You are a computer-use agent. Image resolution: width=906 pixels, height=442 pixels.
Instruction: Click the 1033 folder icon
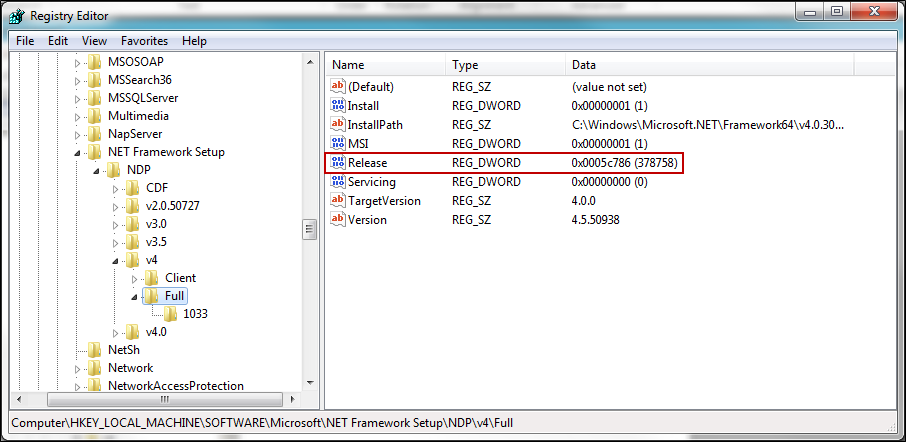[x=170, y=314]
